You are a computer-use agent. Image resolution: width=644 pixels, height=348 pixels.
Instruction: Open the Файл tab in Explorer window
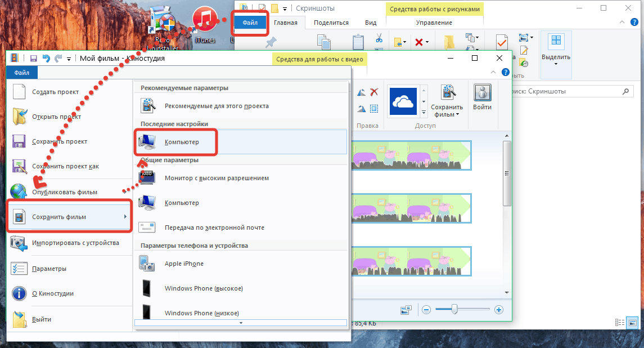tap(250, 23)
